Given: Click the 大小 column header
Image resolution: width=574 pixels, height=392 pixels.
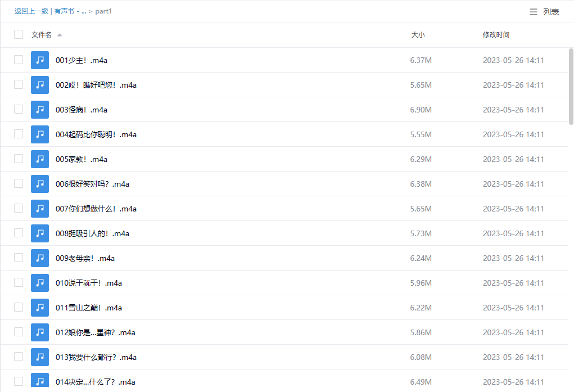Looking at the screenshot, I should tap(418, 35).
